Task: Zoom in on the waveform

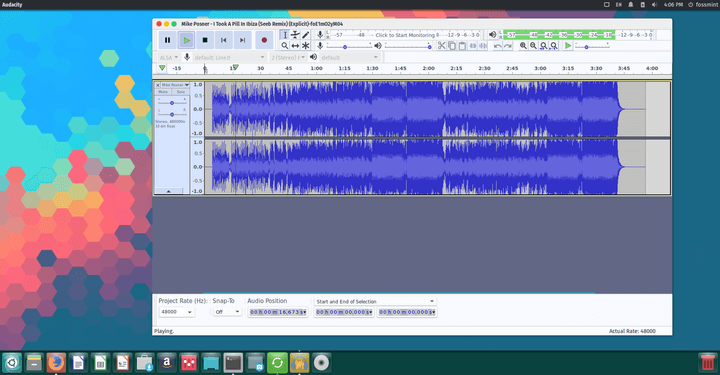Action: [x=523, y=45]
